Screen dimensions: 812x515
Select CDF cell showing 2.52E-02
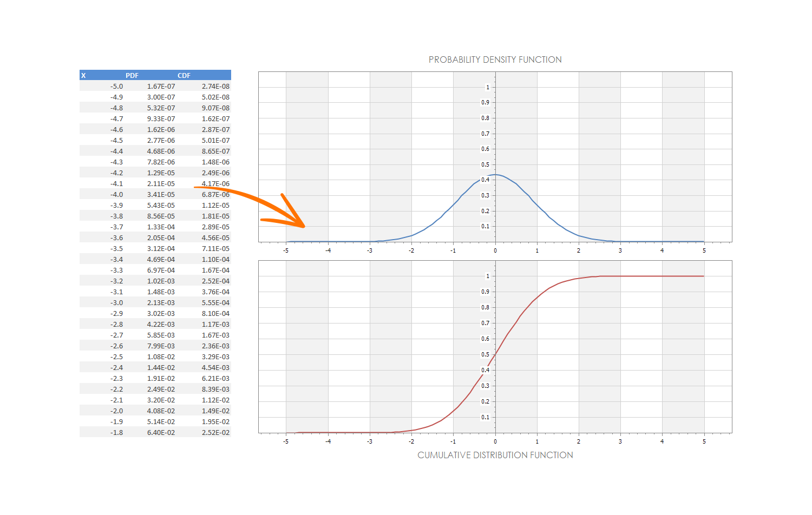pyautogui.click(x=215, y=433)
